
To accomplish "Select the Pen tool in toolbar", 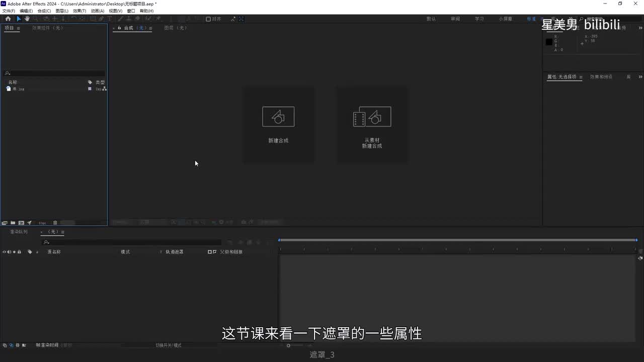I will click(101, 19).
